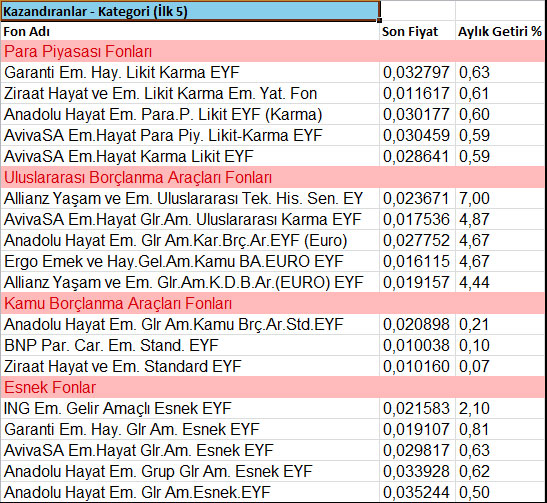The image size is (547, 503).
Task: Click the price cell 0,023671
Action: click(x=417, y=198)
